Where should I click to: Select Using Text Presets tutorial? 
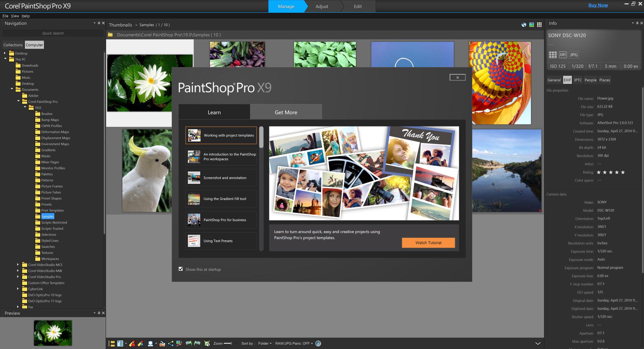221,241
